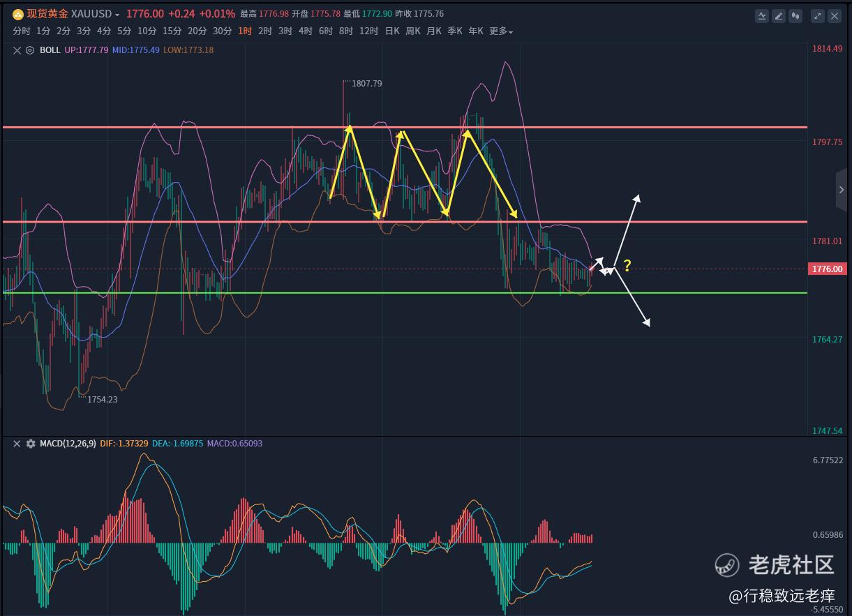Select the 6时 timeframe

pos(326,31)
